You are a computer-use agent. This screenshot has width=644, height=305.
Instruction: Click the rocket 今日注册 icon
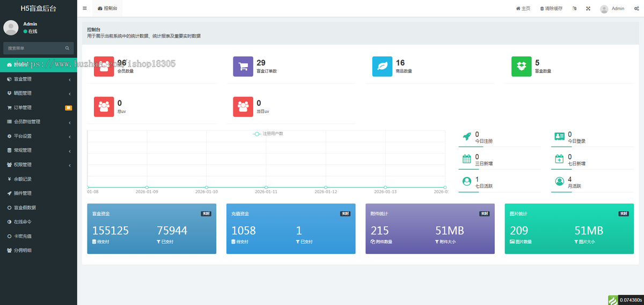pos(466,136)
